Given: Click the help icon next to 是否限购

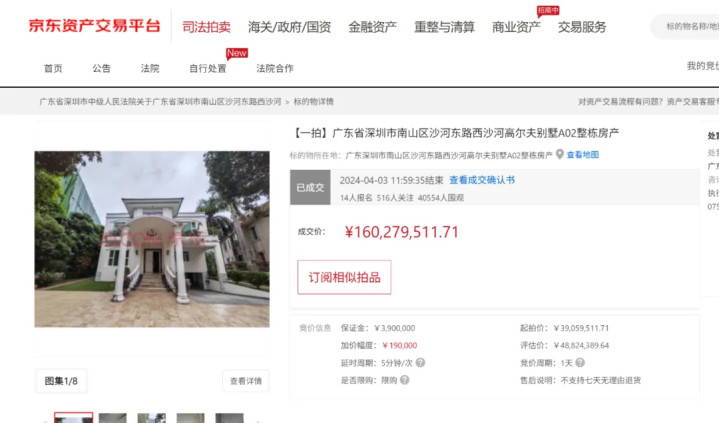Looking at the screenshot, I should (x=404, y=380).
